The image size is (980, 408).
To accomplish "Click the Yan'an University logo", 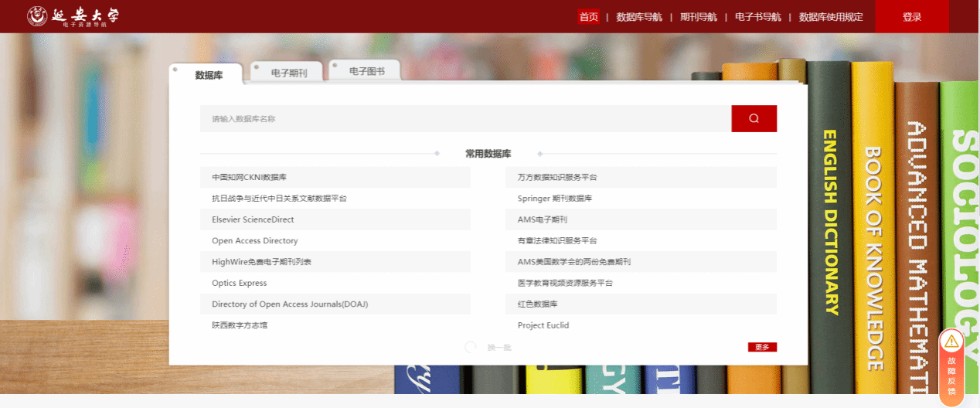I will pyautogui.click(x=73, y=16).
